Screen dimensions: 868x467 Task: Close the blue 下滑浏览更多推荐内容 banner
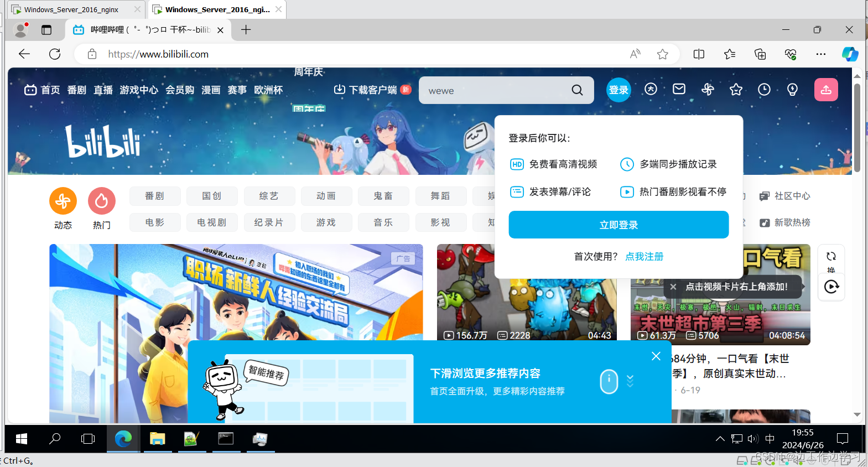pos(656,356)
